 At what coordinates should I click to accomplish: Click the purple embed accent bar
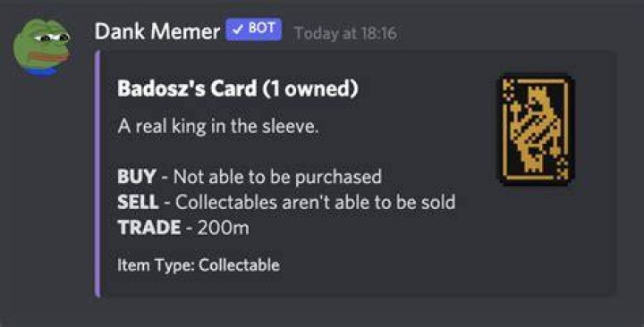(x=97, y=173)
